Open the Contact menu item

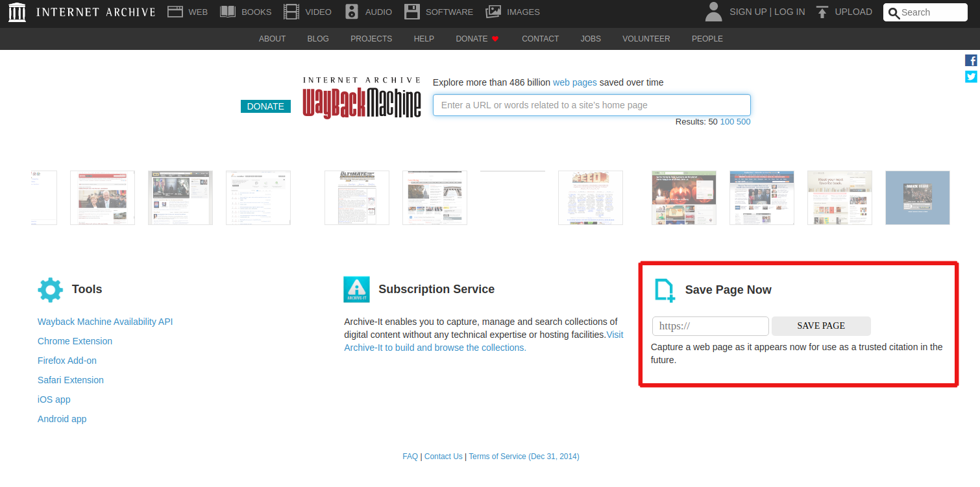coord(540,39)
